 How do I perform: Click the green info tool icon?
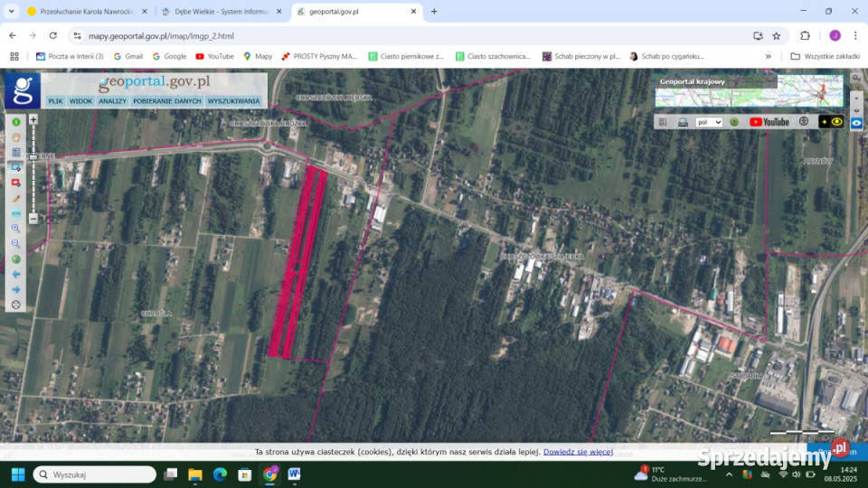[x=15, y=122]
